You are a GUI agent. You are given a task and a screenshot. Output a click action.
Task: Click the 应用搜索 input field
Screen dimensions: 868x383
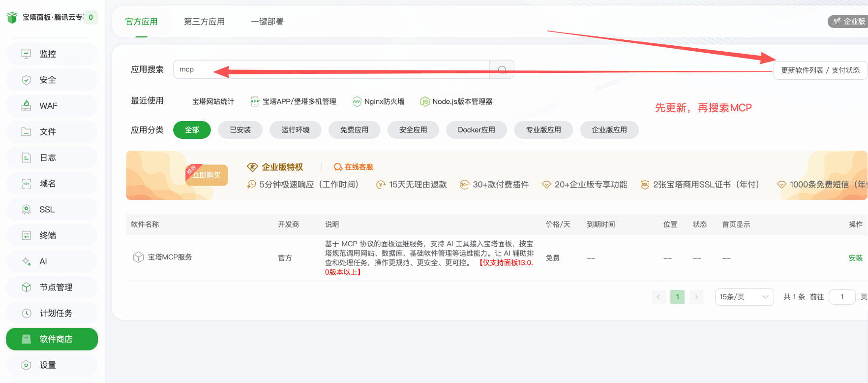(x=331, y=69)
